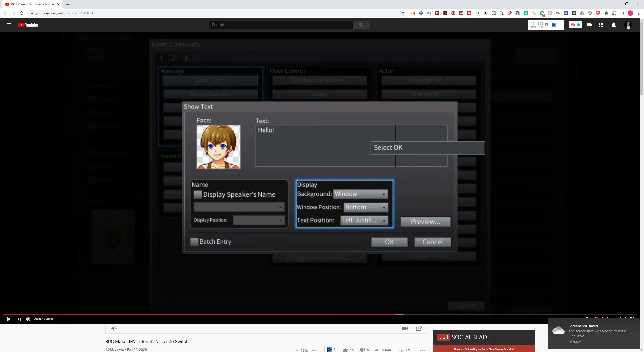Skip to the next video

pos(19,319)
